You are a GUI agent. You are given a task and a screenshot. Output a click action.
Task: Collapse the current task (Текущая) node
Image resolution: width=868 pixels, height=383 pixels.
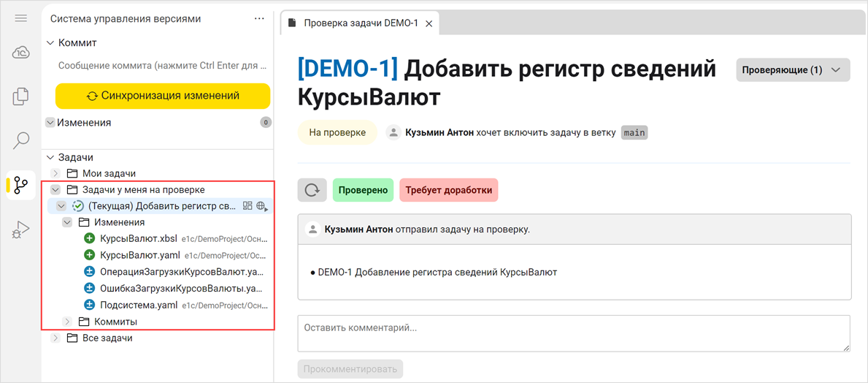pos(61,206)
